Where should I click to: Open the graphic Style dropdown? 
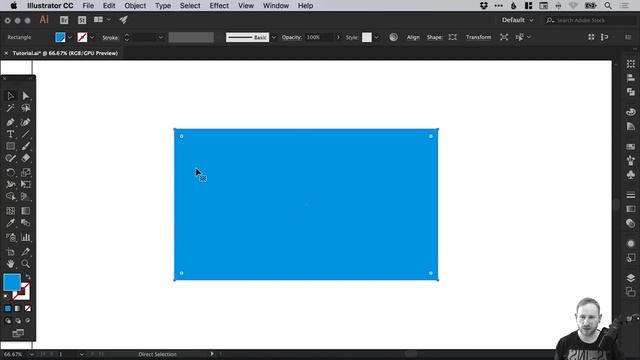[376, 38]
